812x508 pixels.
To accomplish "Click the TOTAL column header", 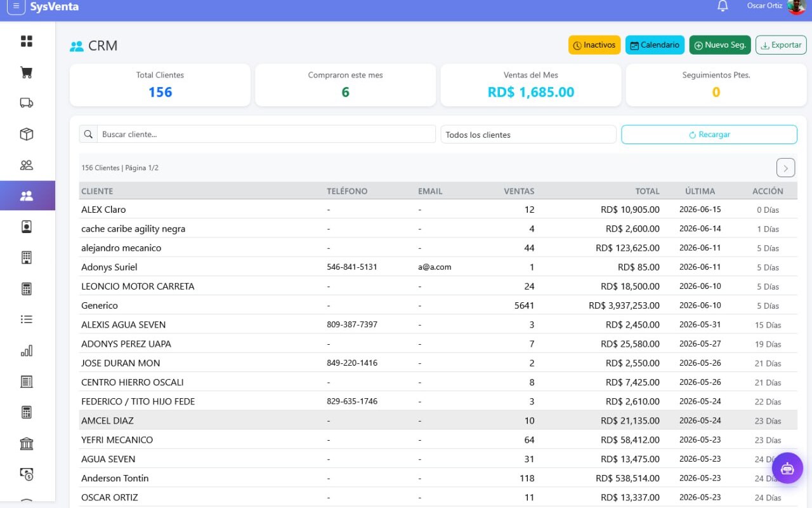I will (648, 191).
